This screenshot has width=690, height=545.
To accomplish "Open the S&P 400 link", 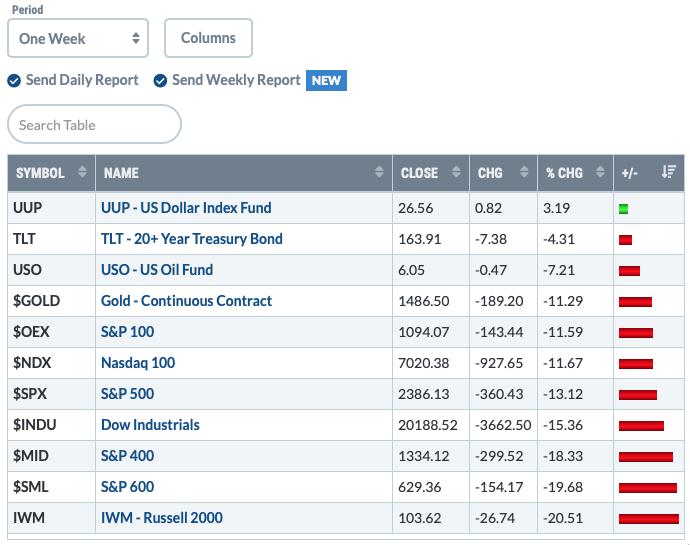I will [x=128, y=456].
